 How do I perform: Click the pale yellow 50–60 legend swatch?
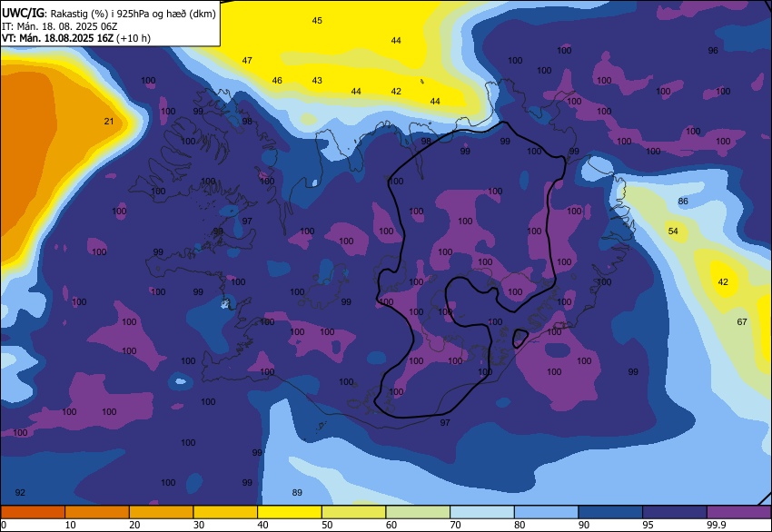[353, 512]
